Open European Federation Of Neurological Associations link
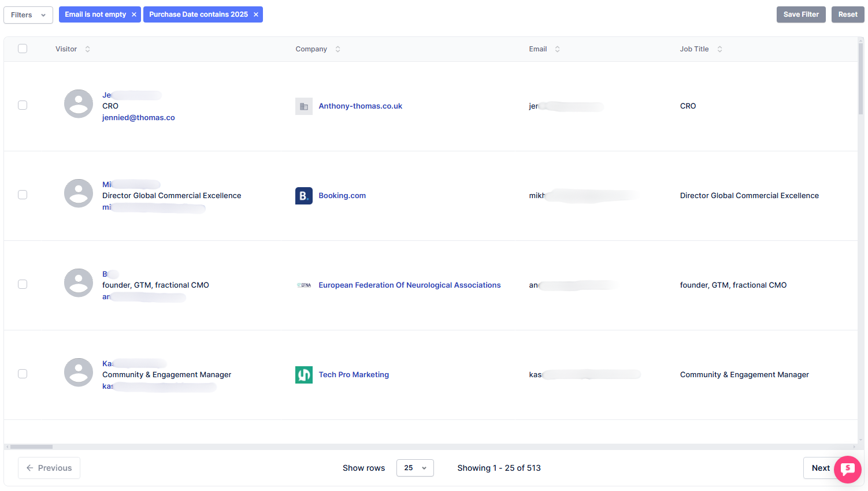 pyautogui.click(x=410, y=285)
